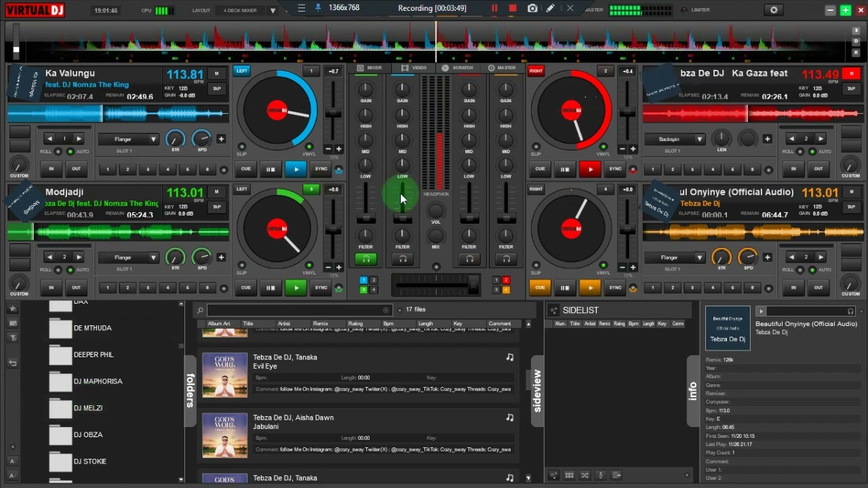The width and height of the screenshot is (868, 488).
Task: Click the Backspin LEN knob on the red deck
Action: tap(722, 138)
